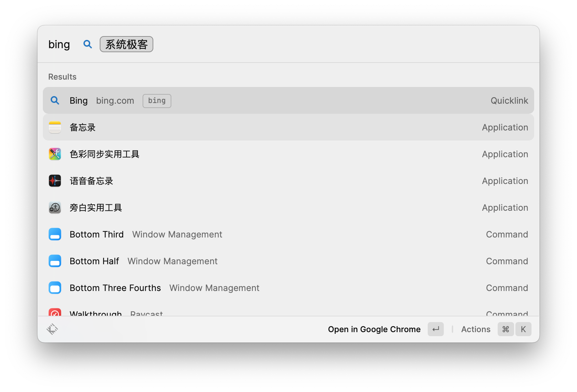Click the Results section header
577x392 pixels.
coord(62,77)
